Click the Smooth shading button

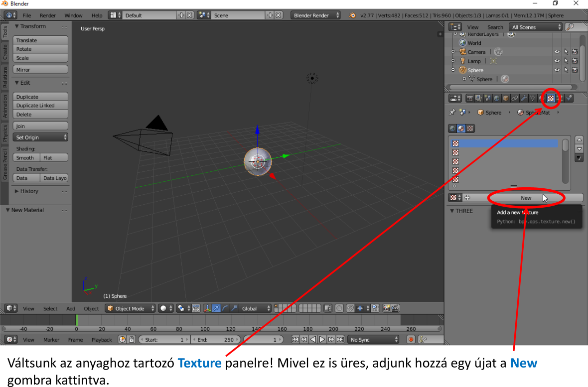click(26, 158)
